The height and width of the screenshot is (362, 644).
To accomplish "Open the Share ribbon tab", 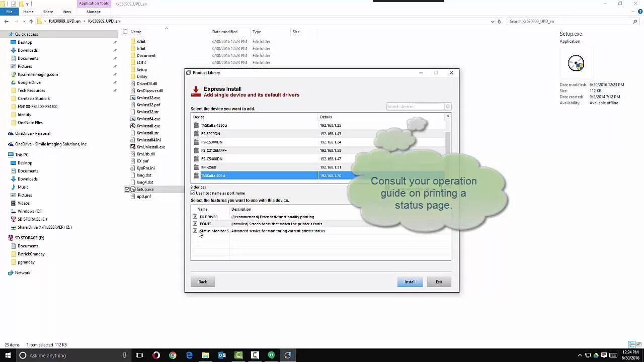I will click(48, 12).
